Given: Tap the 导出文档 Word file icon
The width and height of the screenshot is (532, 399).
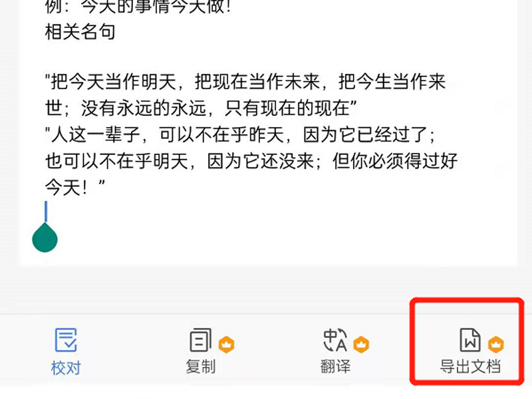Looking at the screenshot, I should pos(470,340).
